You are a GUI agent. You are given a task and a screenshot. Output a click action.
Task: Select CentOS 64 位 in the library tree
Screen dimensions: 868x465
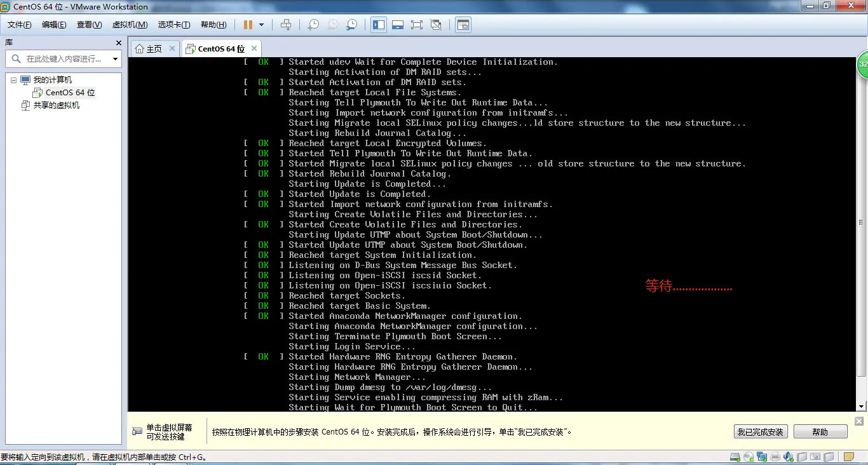coord(71,93)
